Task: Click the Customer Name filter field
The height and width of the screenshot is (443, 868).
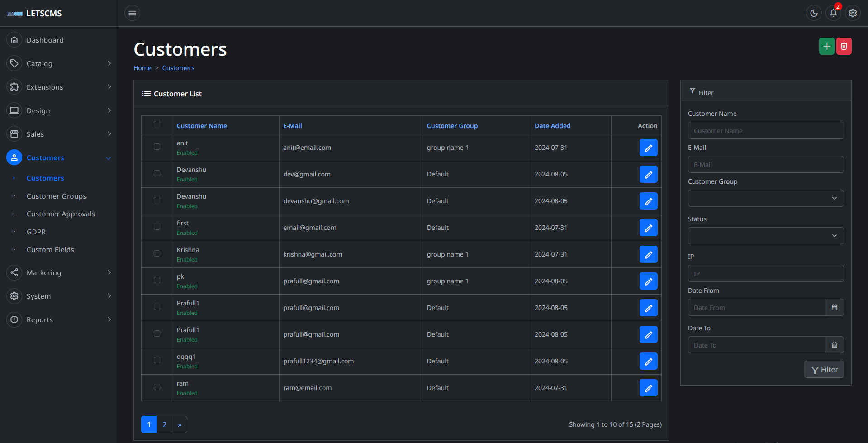Action: coord(765,131)
